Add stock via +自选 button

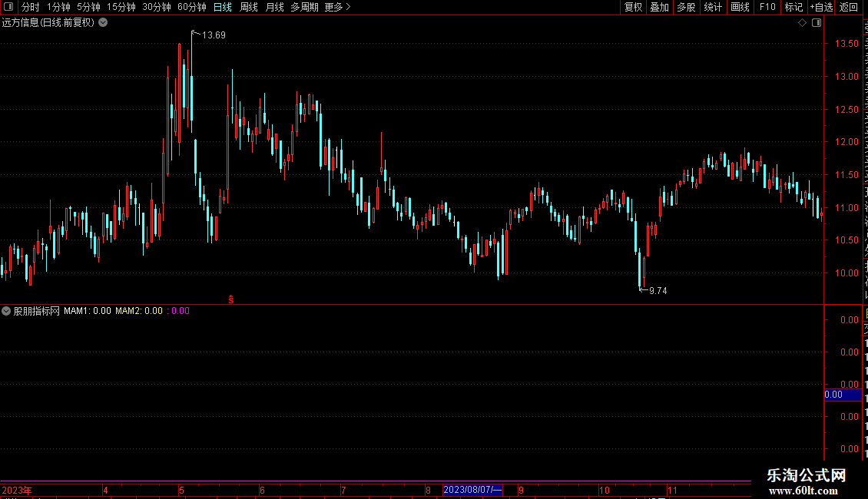pos(821,7)
